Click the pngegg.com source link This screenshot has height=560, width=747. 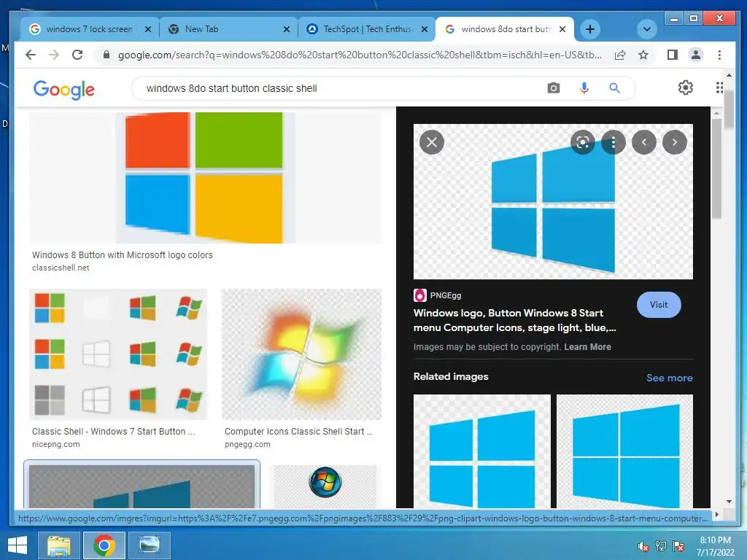coord(247,444)
